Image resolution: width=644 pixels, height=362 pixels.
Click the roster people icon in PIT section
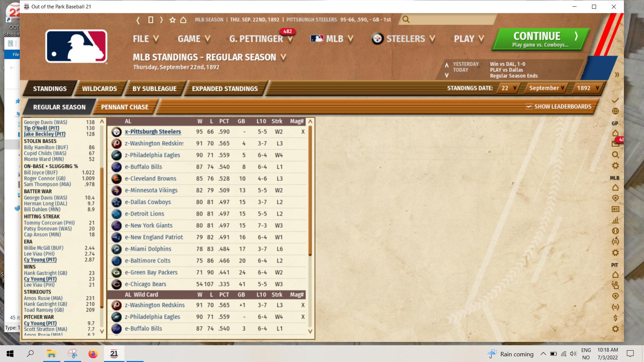coord(615,285)
